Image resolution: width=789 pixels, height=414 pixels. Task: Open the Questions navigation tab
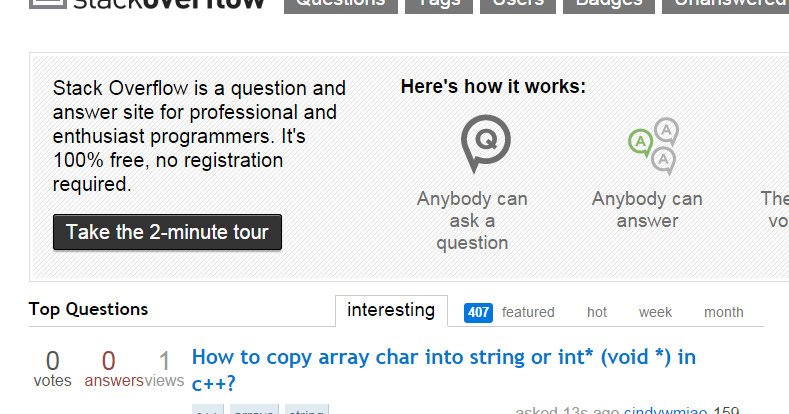(x=341, y=6)
